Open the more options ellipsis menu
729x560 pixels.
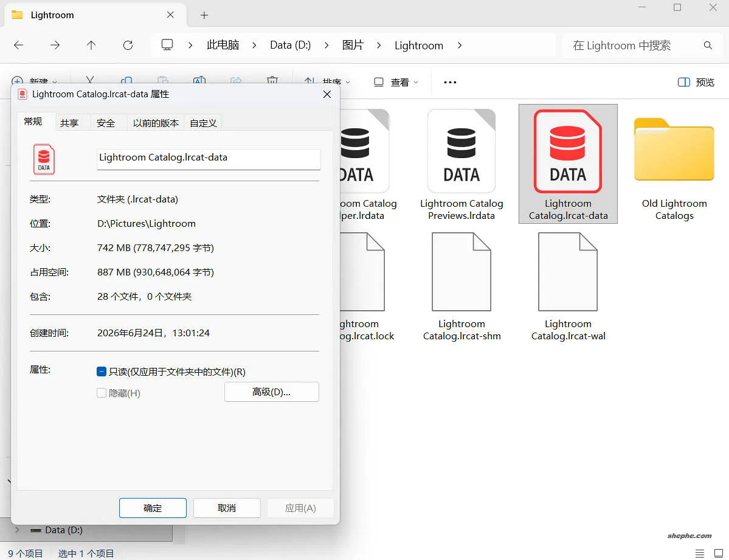(450, 82)
